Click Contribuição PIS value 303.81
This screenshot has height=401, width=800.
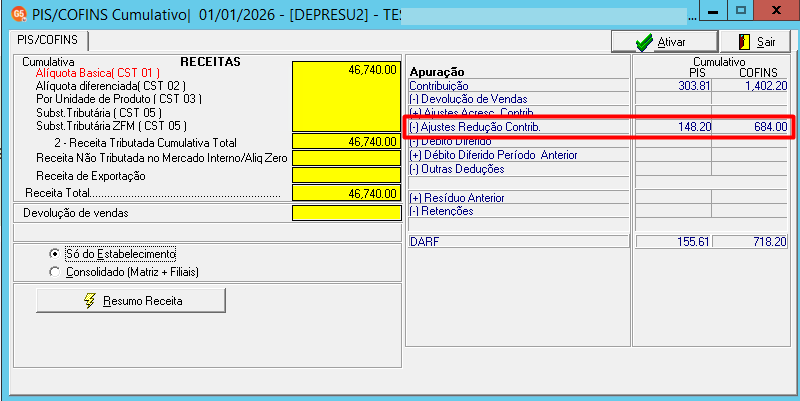point(694,86)
